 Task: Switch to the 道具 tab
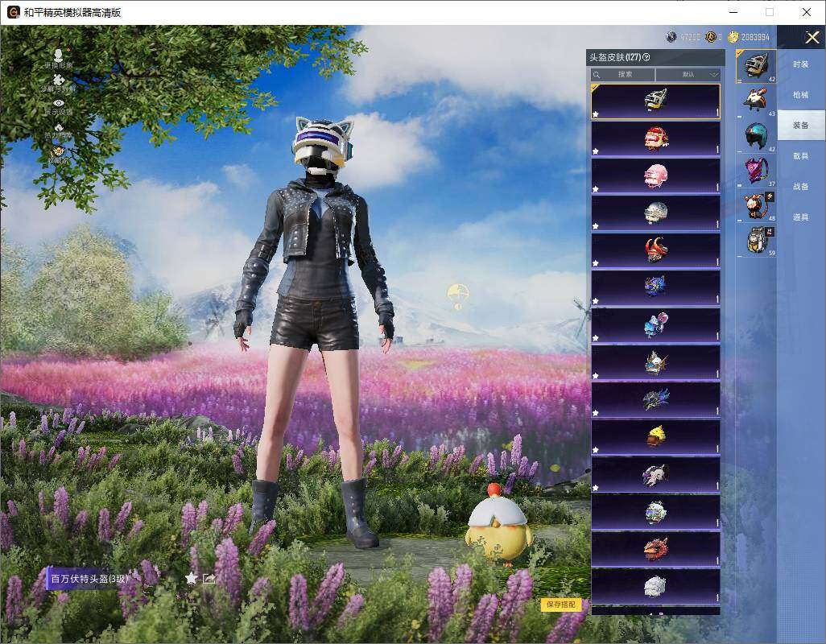click(x=801, y=217)
